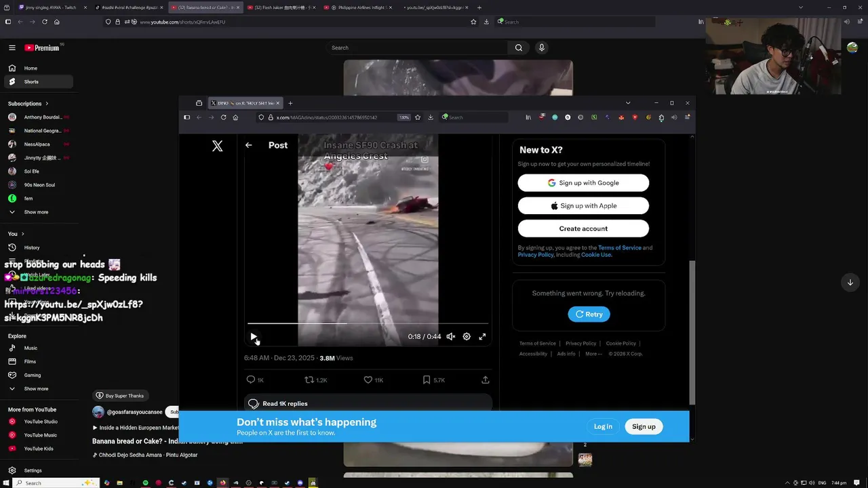Image resolution: width=868 pixels, height=488 pixels.
Task: Click Buy Super Thanks button
Action: (x=120, y=396)
